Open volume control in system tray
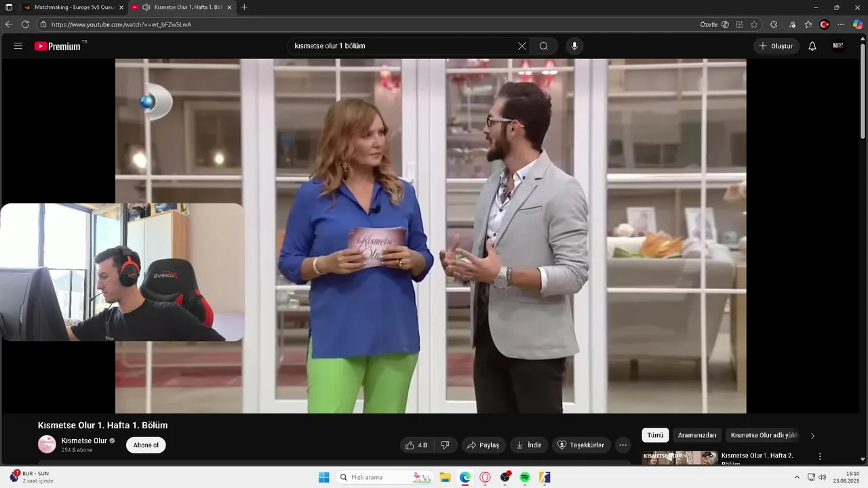Screen dimensions: 868x488 (823, 477)
